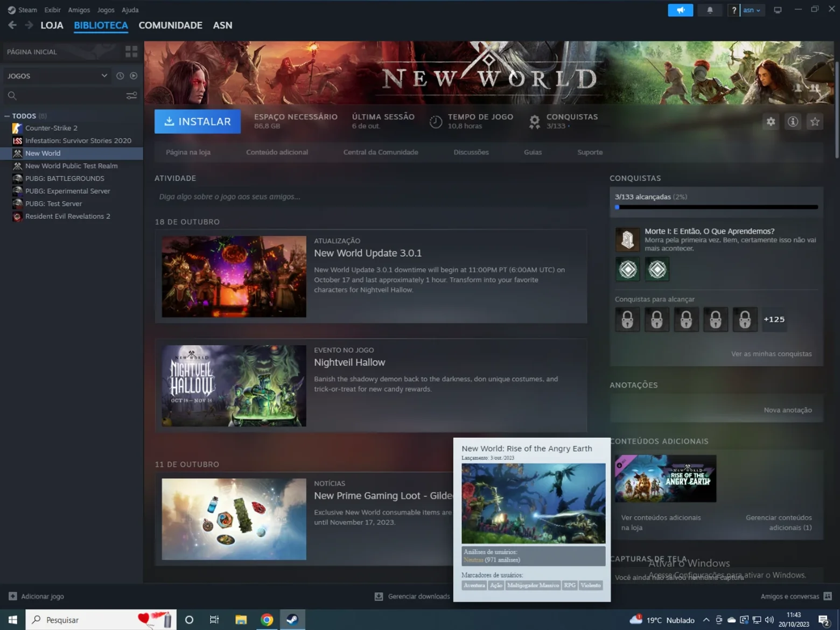Expand the JOGOS library dropdown
This screenshot has height=630, width=840.
coord(104,76)
